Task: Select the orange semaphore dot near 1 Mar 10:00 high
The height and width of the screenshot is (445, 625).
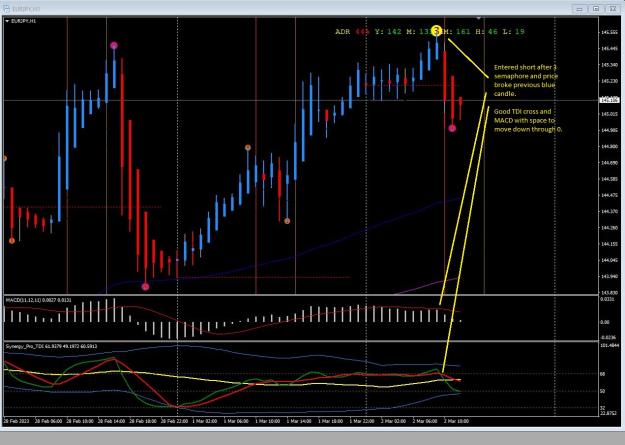Action: pos(248,148)
